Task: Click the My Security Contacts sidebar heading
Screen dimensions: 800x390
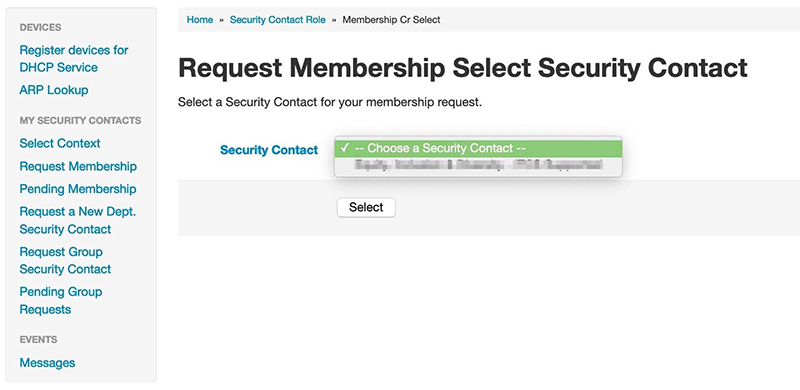Action: [x=80, y=120]
